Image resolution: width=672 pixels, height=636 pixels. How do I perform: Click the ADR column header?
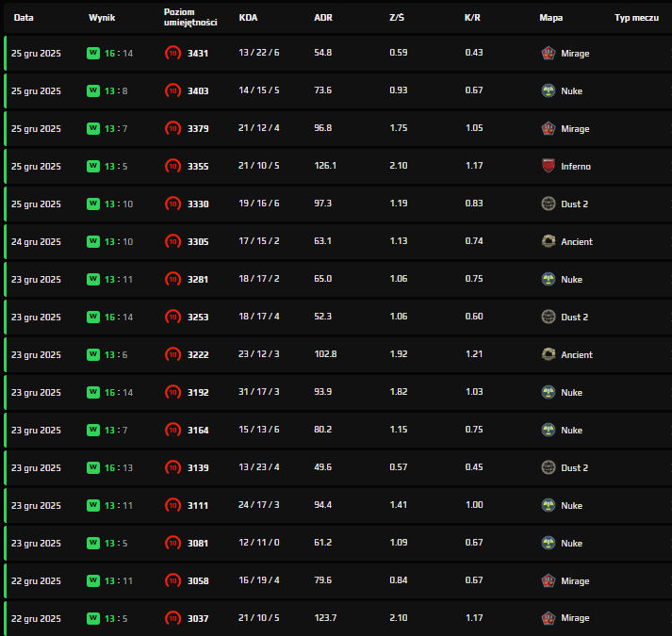(323, 18)
